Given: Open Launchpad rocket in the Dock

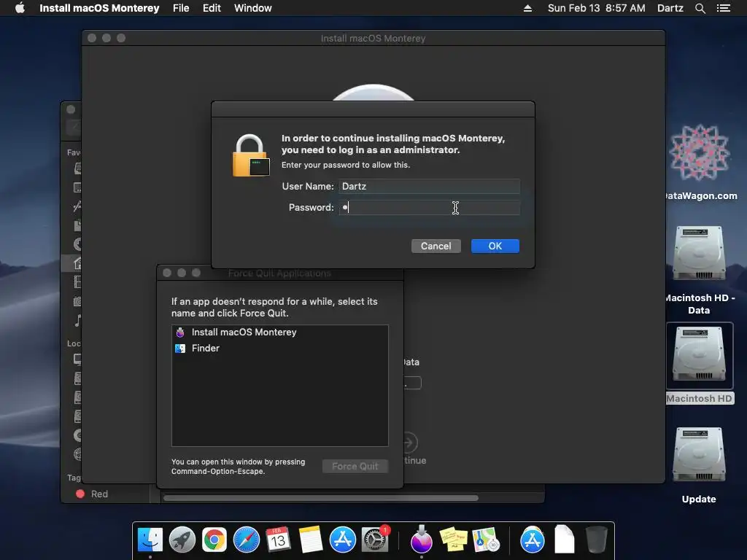Looking at the screenshot, I should point(182,540).
